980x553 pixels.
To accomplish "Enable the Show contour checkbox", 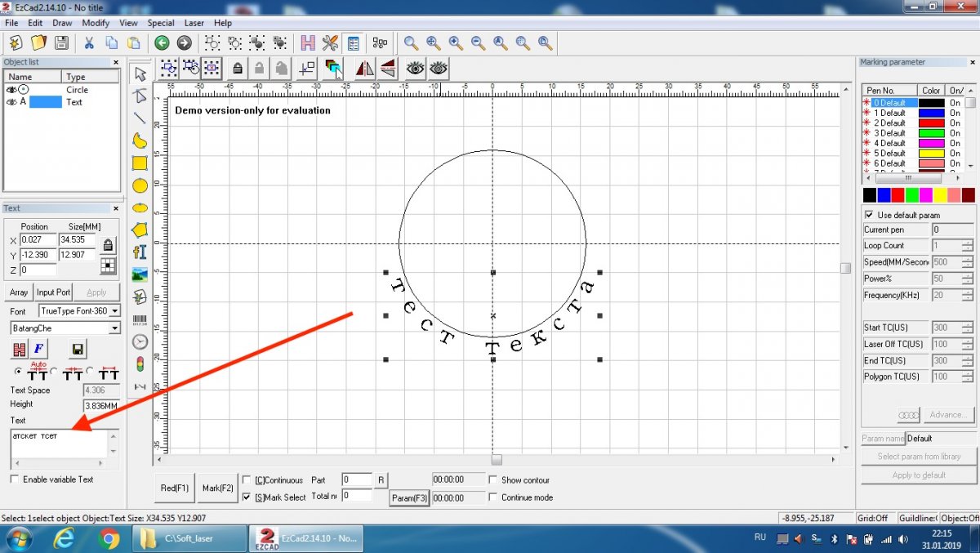I will (x=492, y=480).
